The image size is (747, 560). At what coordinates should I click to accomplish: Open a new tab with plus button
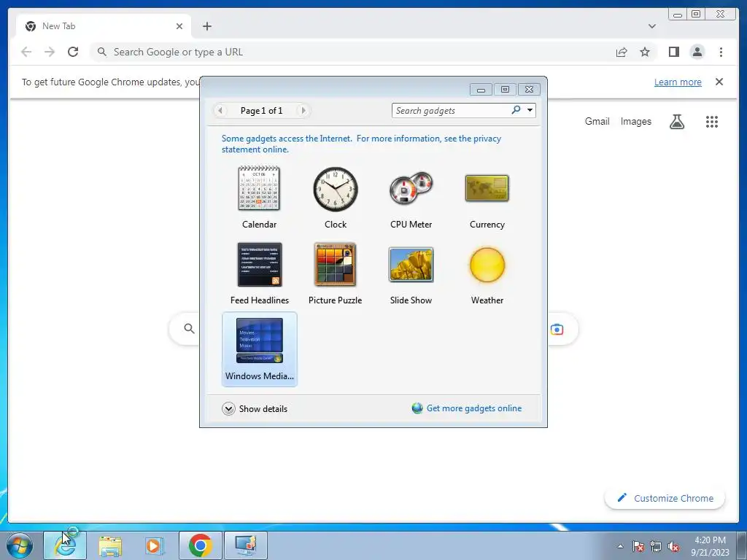tap(206, 26)
